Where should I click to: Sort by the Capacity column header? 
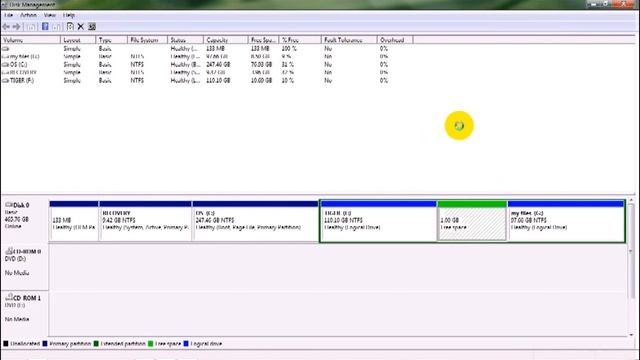(226, 40)
